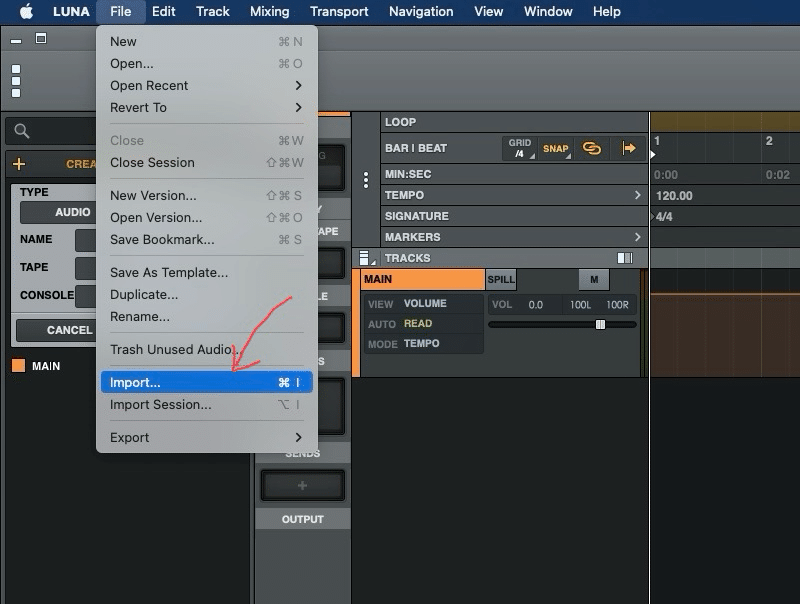Expand the MARKERS ruler row

point(637,237)
